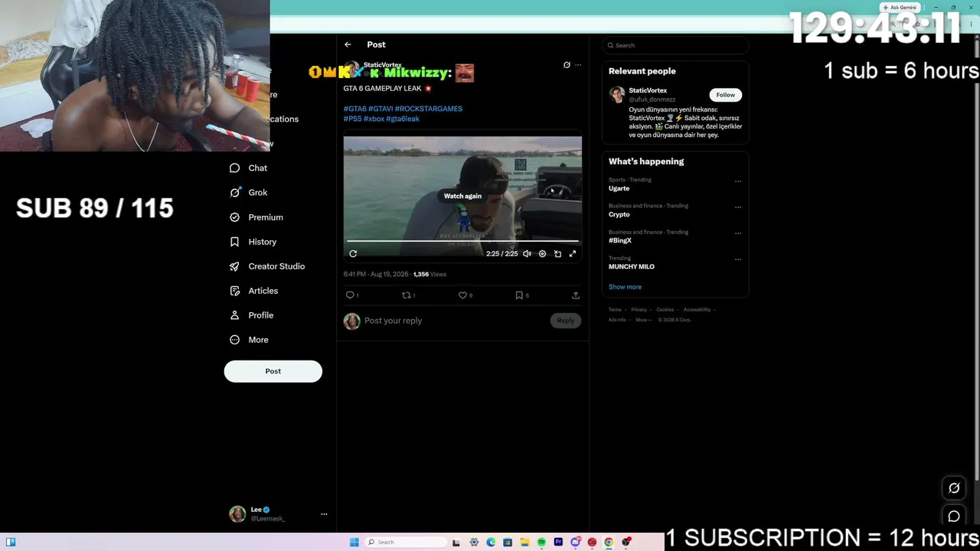Click the floating Grok button
This screenshot has height=551, width=980.
(x=954, y=488)
